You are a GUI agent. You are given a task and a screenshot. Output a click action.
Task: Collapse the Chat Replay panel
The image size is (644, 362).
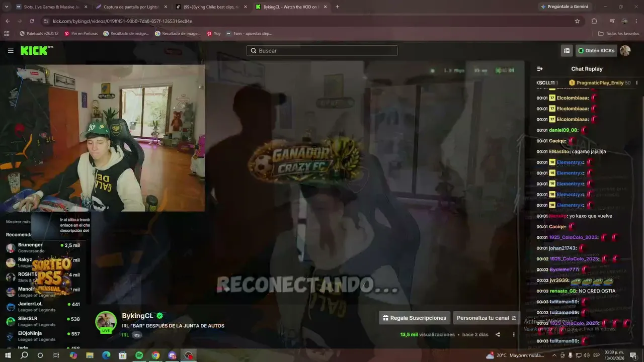[x=540, y=69]
